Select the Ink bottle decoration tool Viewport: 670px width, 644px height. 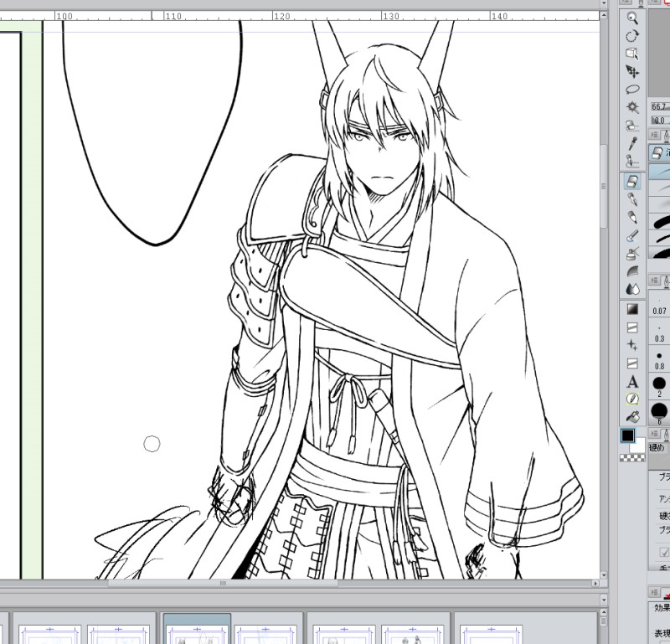(x=632, y=254)
